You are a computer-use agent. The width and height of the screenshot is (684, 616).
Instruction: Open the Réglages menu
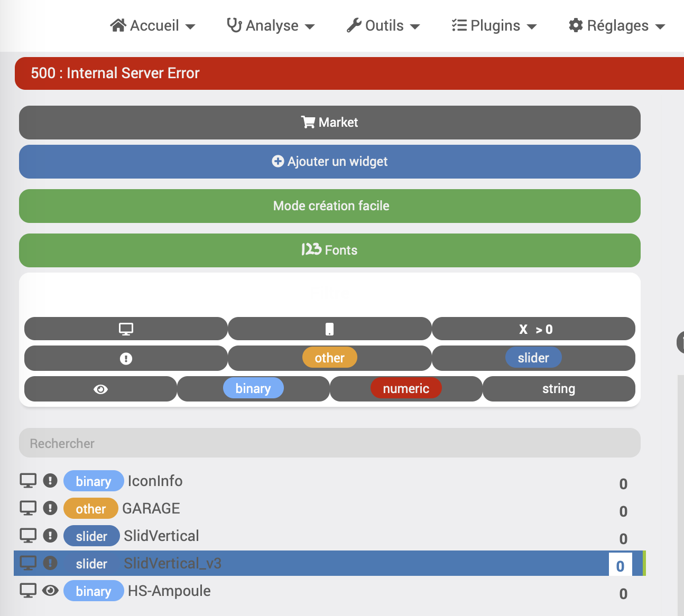pyautogui.click(x=617, y=25)
